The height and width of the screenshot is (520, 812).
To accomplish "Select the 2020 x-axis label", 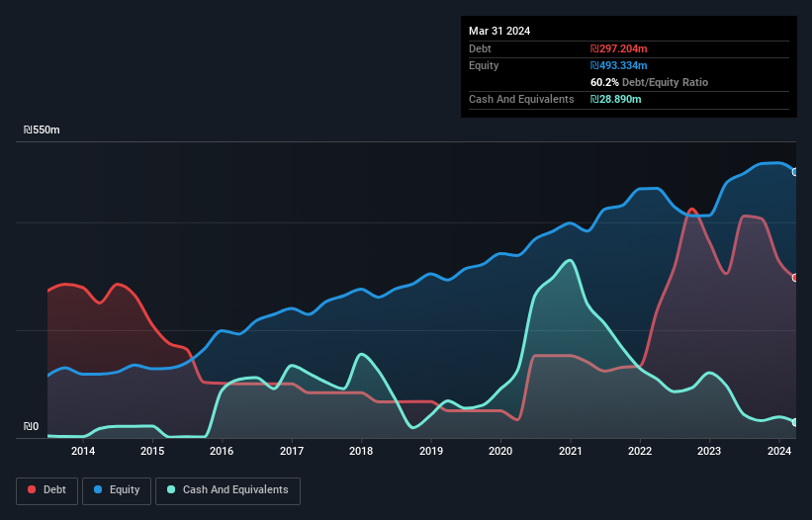I will tap(500, 451).
